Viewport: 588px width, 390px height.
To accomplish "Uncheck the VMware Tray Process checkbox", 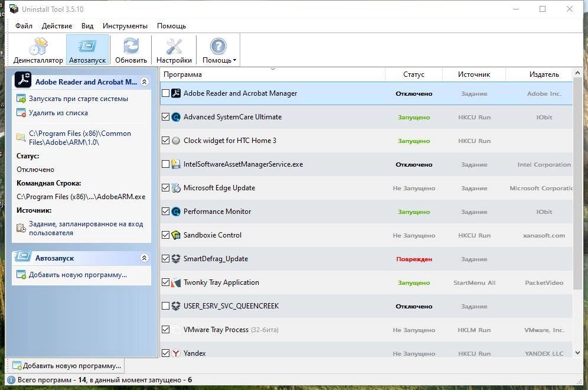I will point(165,330).
